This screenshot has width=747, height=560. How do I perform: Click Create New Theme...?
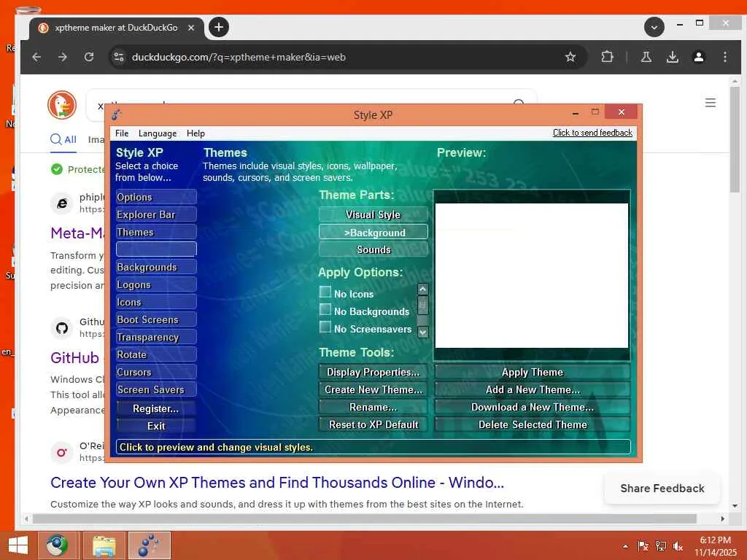coord(373,389)
